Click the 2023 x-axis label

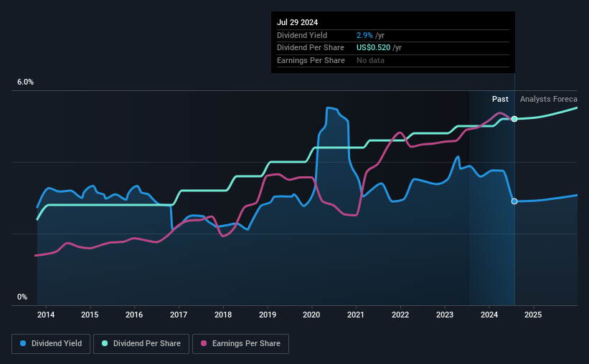445,315
